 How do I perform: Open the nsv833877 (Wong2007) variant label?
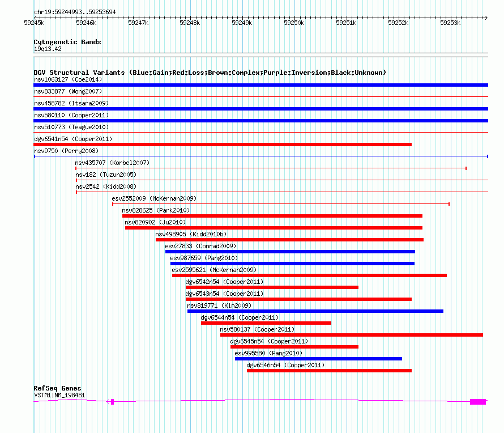point(68,91)
